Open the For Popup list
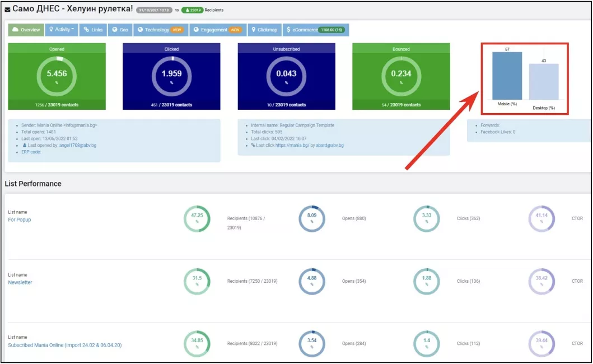Image resolution: width=593 pixels, height=364 pixels. (x=20, y=220)
